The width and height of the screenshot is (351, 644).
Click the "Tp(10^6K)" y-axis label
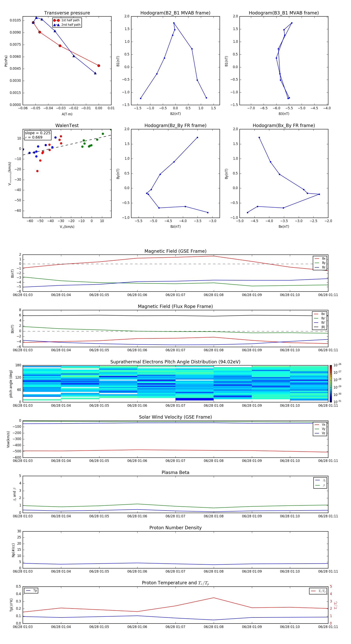pyautogui.click(x=11, y=605)
